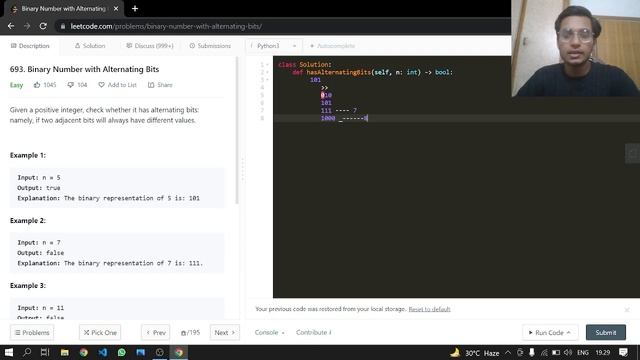
Task: Pick a random problem with Pick One
Action: pyautogui.click(x=100, y=333)
